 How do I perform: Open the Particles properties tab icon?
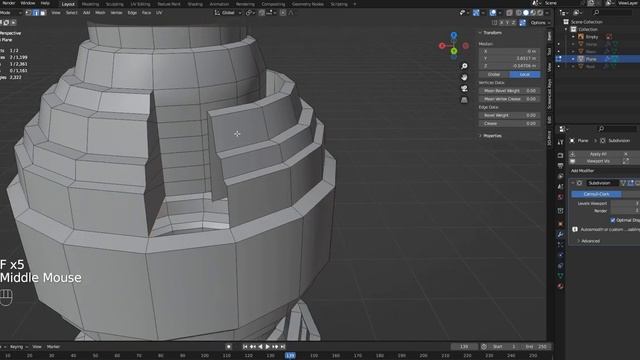coord(560,244)
